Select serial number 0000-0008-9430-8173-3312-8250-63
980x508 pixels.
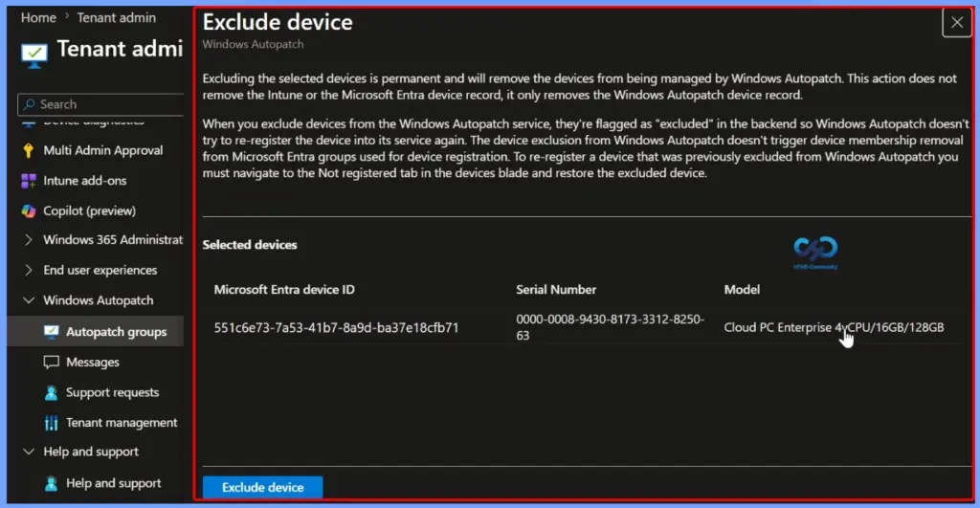[610, 327]
